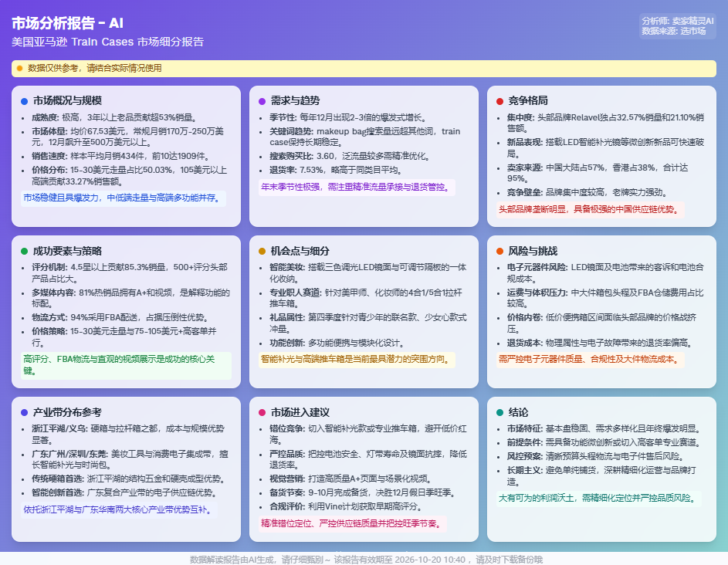Click the 评分机制 bullet with 85.3%销量
Viewport: 728px width, 565px height.
click(x=130, y=273)
